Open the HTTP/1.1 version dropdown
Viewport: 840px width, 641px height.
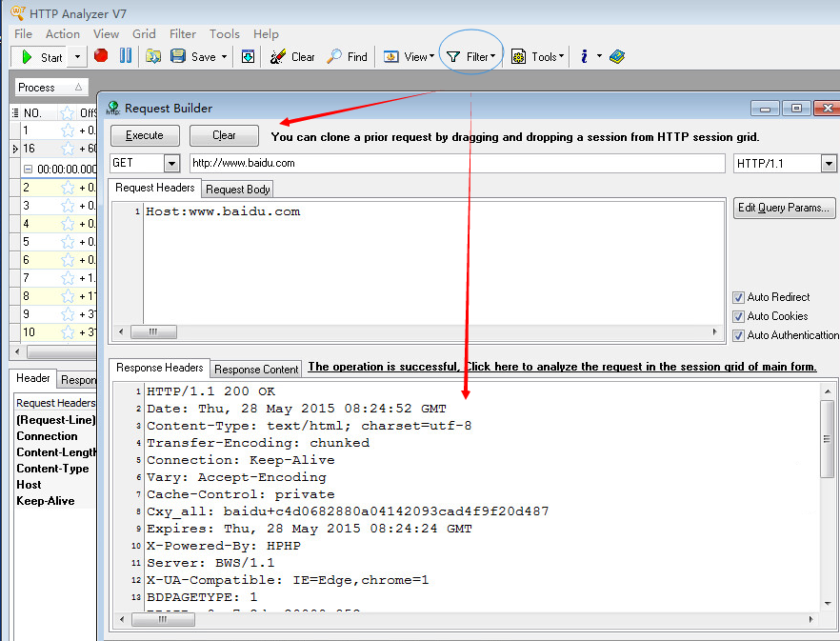828,163
